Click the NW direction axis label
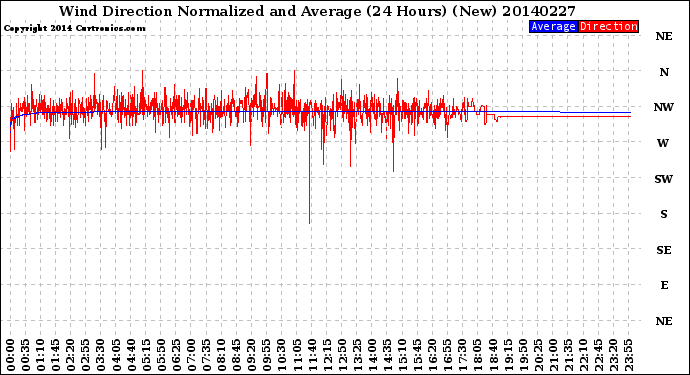Viewport: 690px width, 375px height. (x=664, y=107)
